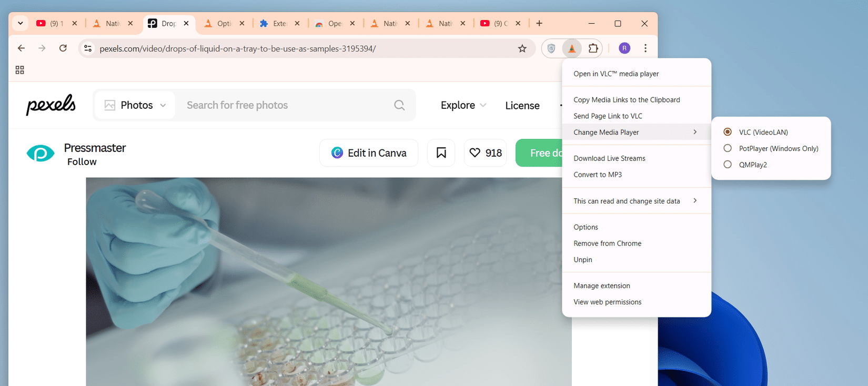Viewport: 868px width, 386px height.
Task: Open the License page link
Action: click(522, 106)
